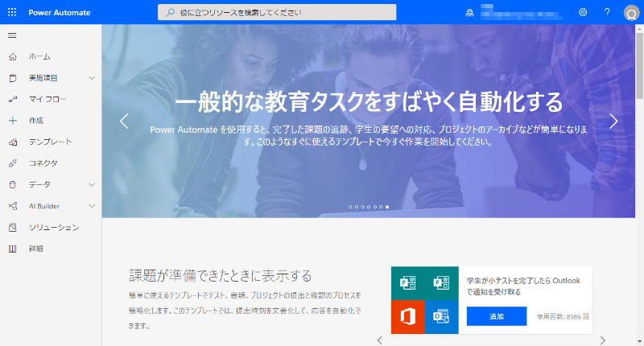Open the environment name in header
The width and height of the screenshot is (644, 346).
coord(521,12)
